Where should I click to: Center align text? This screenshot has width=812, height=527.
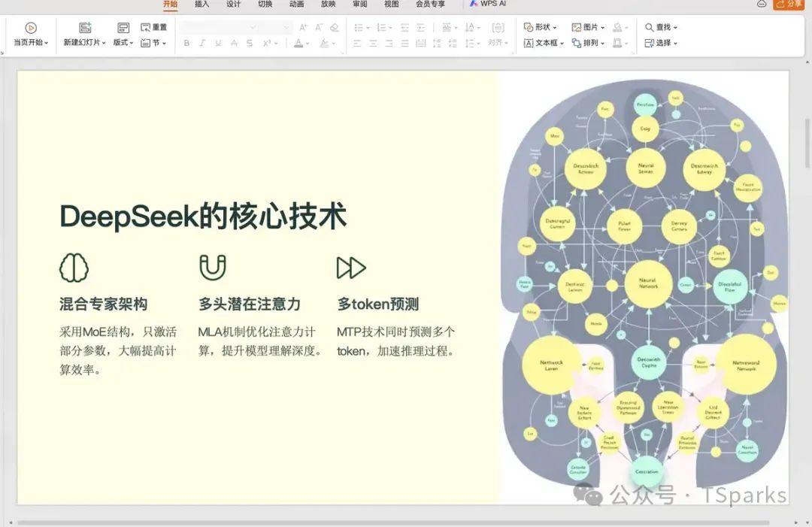374,43
